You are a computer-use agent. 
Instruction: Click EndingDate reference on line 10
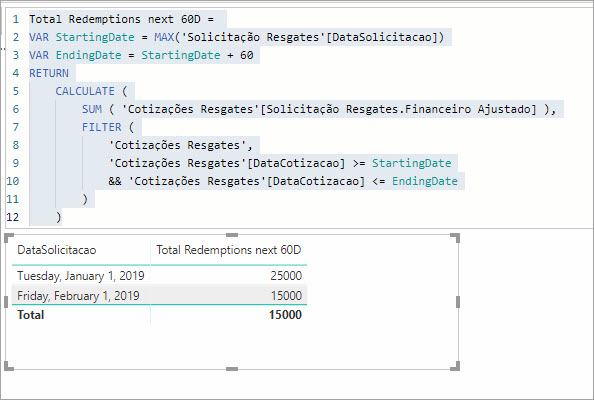click(425, 181)
